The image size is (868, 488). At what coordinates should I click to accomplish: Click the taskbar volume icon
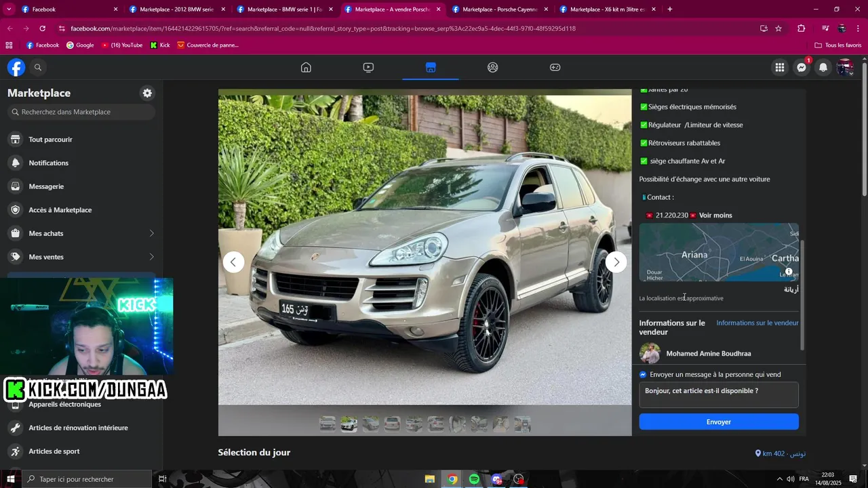click(791, 479)
